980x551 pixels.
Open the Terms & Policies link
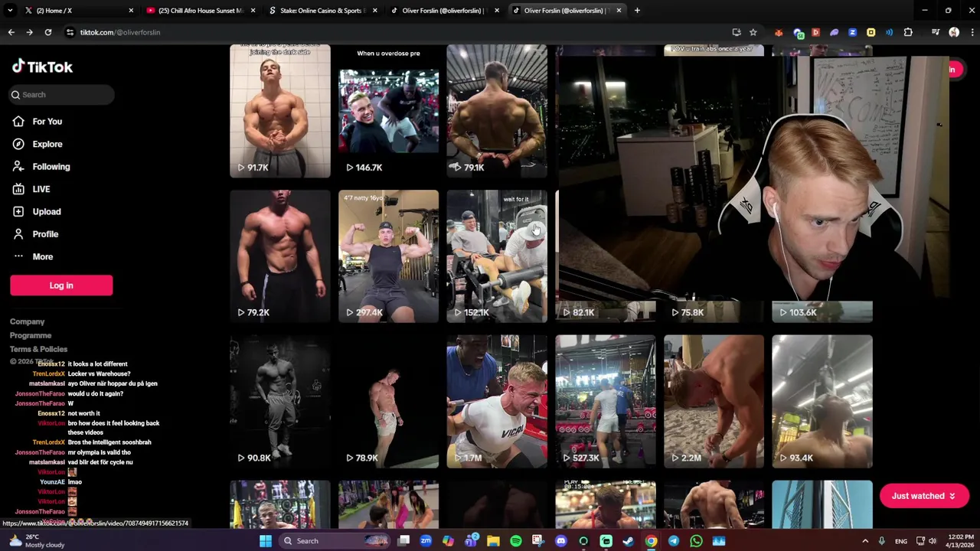point(38,349)
